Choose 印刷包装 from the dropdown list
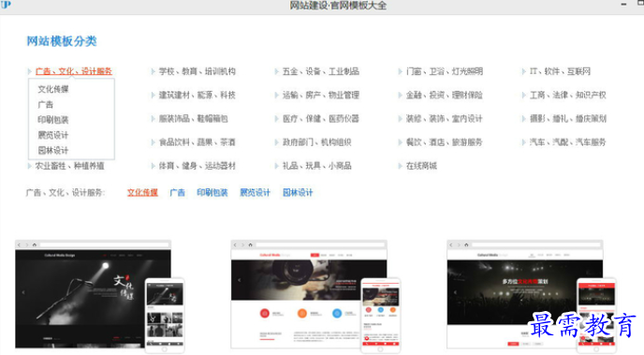Screen dimensions: 644x355 pos(53,120)
